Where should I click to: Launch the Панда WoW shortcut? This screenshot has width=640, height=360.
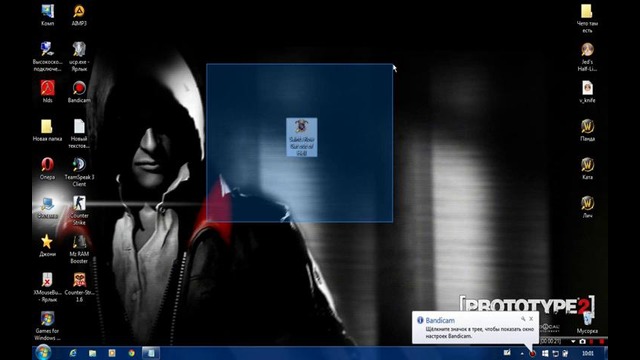(x=587, y=130)
